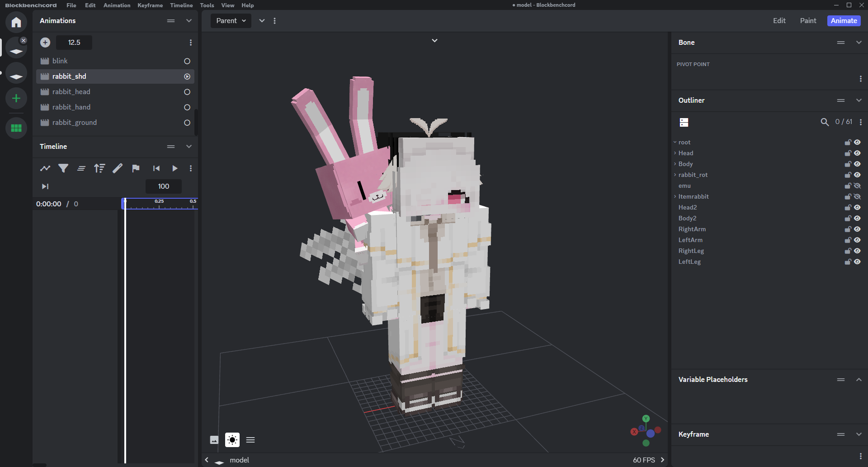This screenshot has width=868, height=467.
Task: Select the rabbit_ground animation
Action: [75, 123]
